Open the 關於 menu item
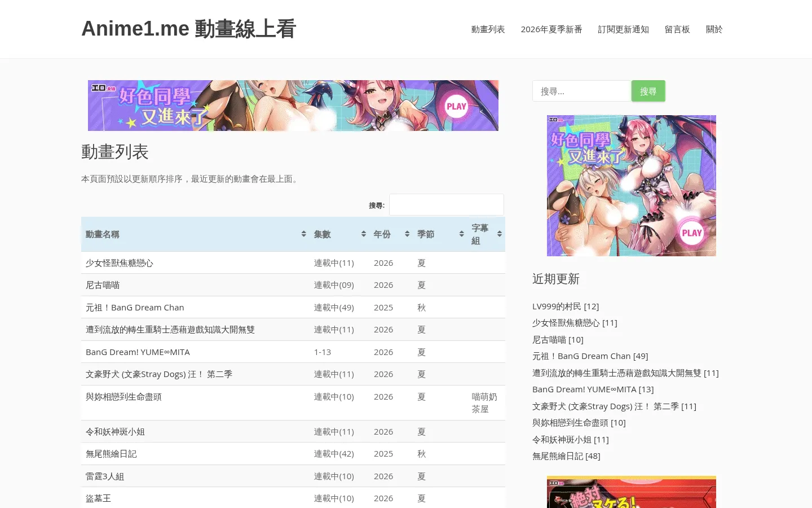This screenshot has height=508, width=812. tap(714, 29)
